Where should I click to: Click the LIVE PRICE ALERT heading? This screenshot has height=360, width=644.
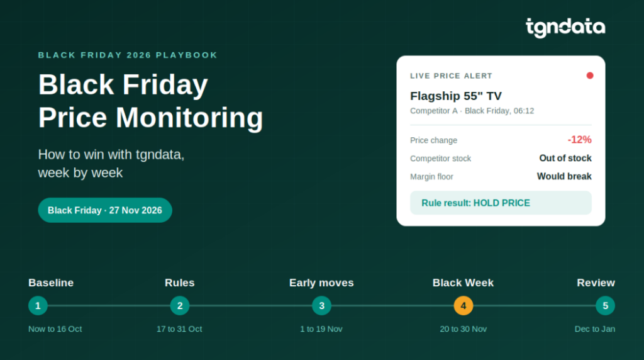pos(451,76)
